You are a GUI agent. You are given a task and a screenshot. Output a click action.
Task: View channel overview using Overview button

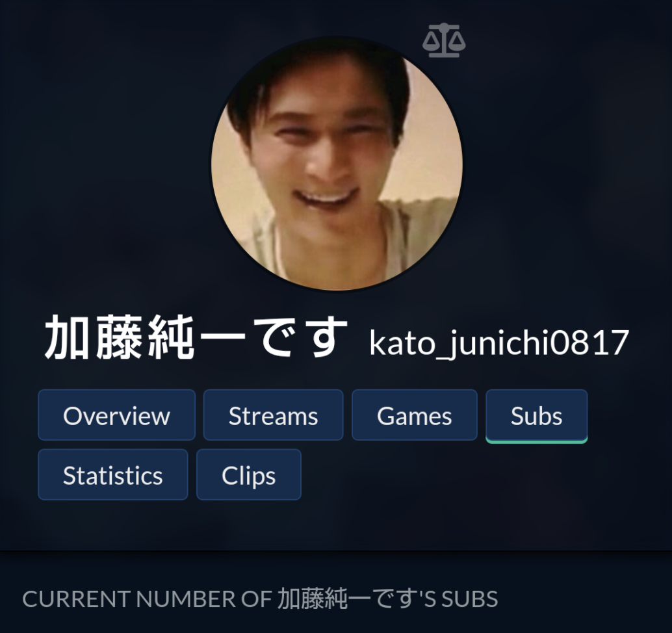(x=116, y=415)
